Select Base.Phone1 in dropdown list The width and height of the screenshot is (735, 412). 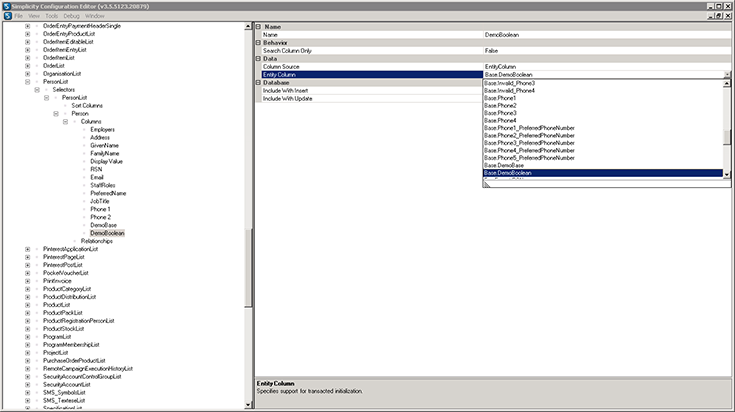pos(500,98)
